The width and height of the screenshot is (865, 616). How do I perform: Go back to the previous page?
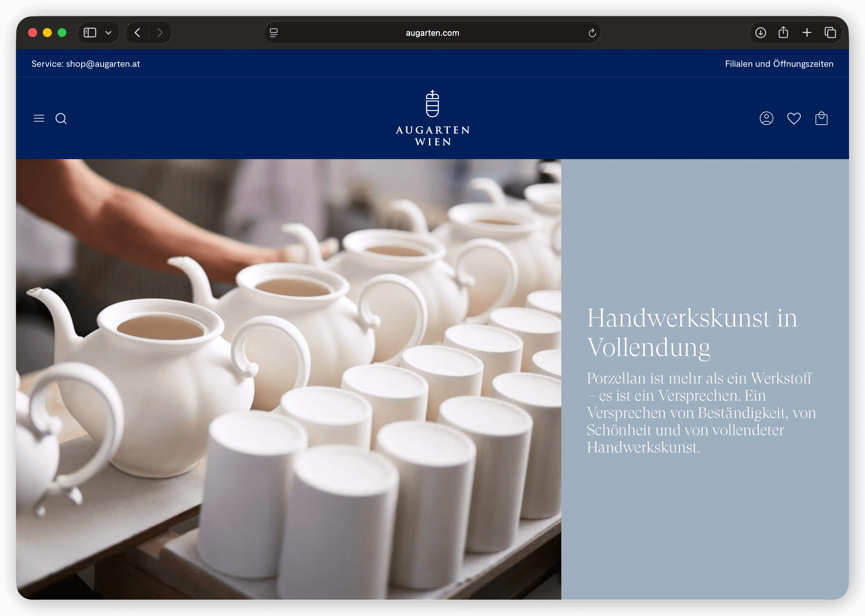(x=137, y=33)
